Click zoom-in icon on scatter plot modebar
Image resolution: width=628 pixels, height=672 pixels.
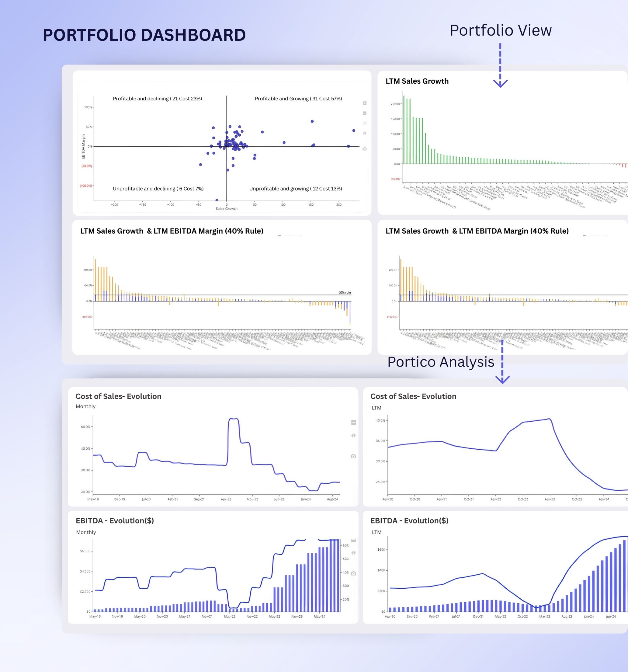coord(364,103)
